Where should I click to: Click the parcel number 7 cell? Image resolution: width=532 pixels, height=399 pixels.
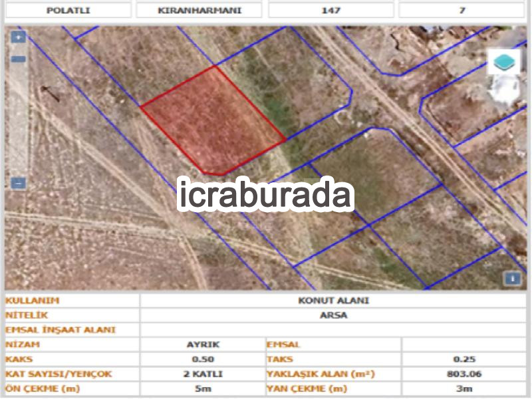pyautogui.click(x=462, y=10)
